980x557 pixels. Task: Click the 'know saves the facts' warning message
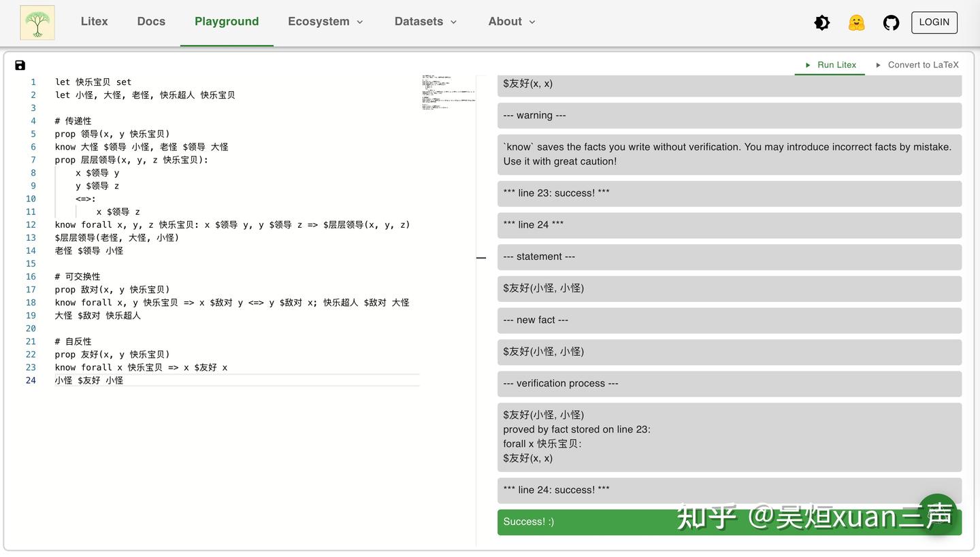[x=730, y=154]
